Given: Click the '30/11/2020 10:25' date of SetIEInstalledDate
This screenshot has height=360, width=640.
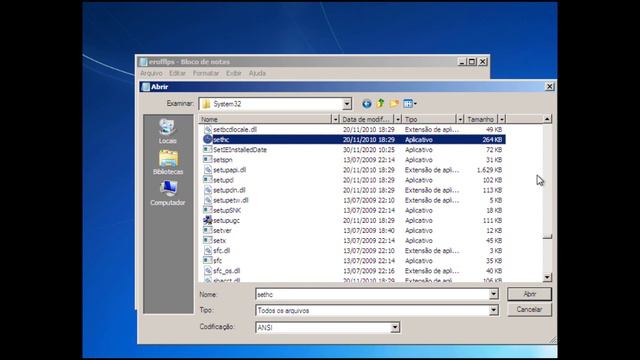Looking at the screenshot, I should click(369, 150).
